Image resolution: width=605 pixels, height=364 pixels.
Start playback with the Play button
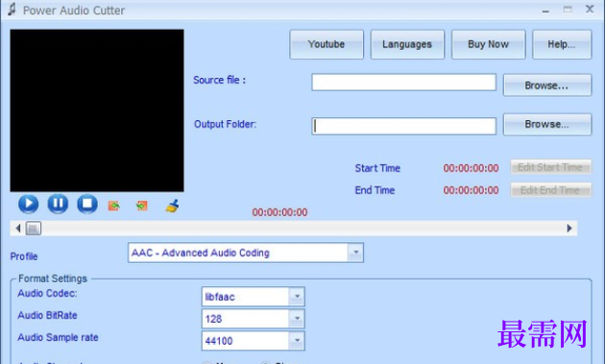coord(29,204)
